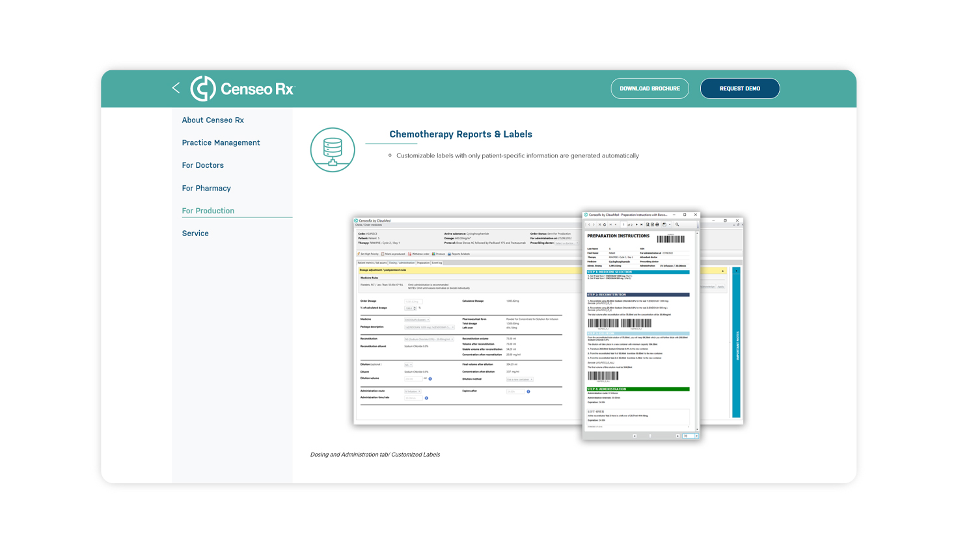Click Reports & labels toolbar button
The height and width of the screenshot is (560, 956).
point(459,254)
